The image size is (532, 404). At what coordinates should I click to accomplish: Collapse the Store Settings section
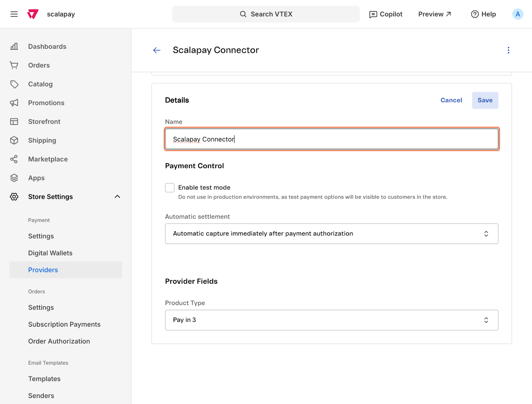[117, 197]
